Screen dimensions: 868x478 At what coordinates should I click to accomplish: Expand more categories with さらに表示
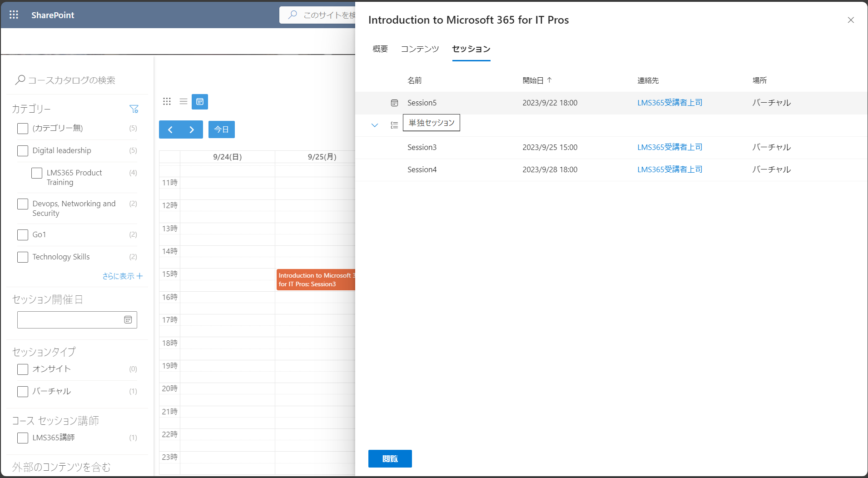(x=123, y=276)
